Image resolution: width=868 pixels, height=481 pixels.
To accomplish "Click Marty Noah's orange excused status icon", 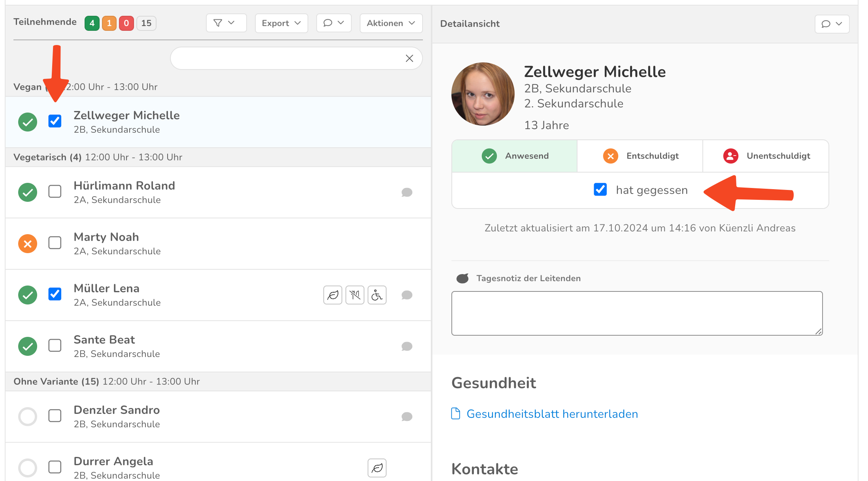I will 28,244.
